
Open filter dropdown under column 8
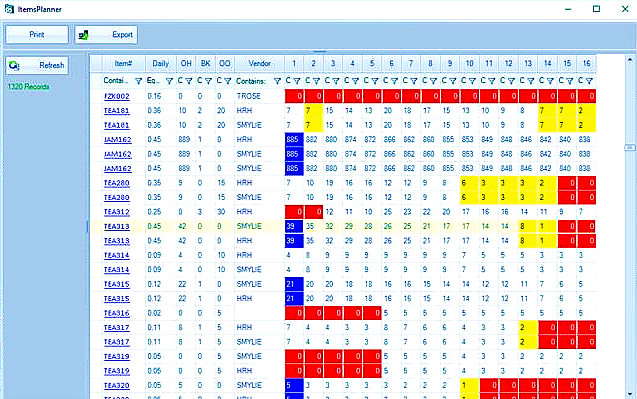pyautogui.click(x=433, y=81)
